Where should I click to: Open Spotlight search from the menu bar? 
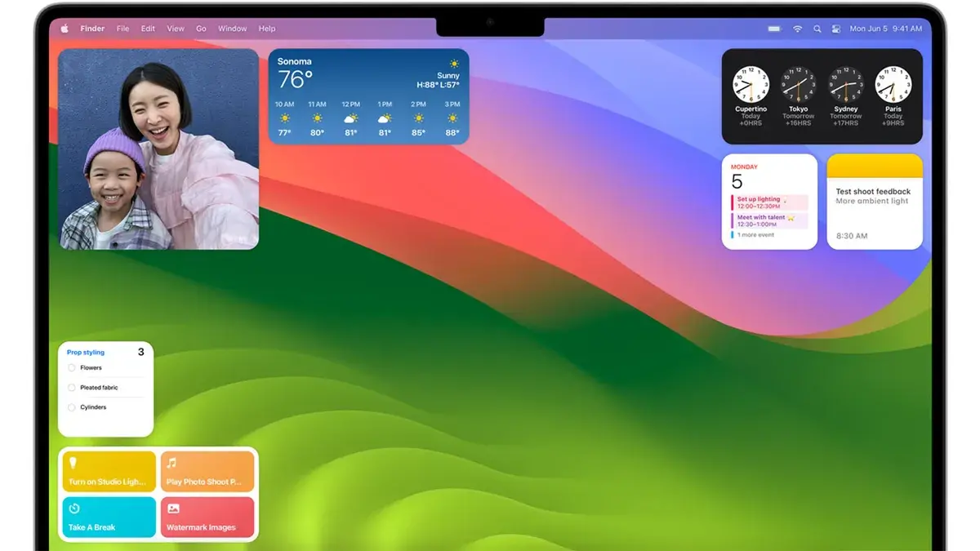[x=817, y=29]
